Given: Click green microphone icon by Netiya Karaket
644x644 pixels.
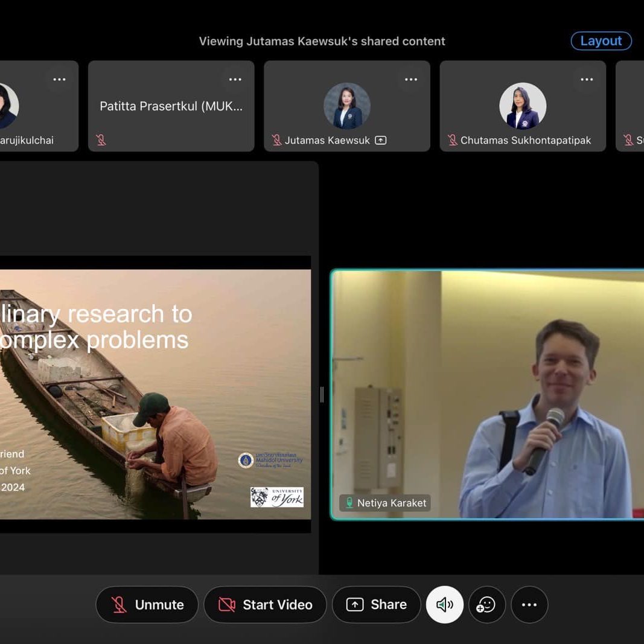Looking at the screenshot, I should (x=349, y=503).
